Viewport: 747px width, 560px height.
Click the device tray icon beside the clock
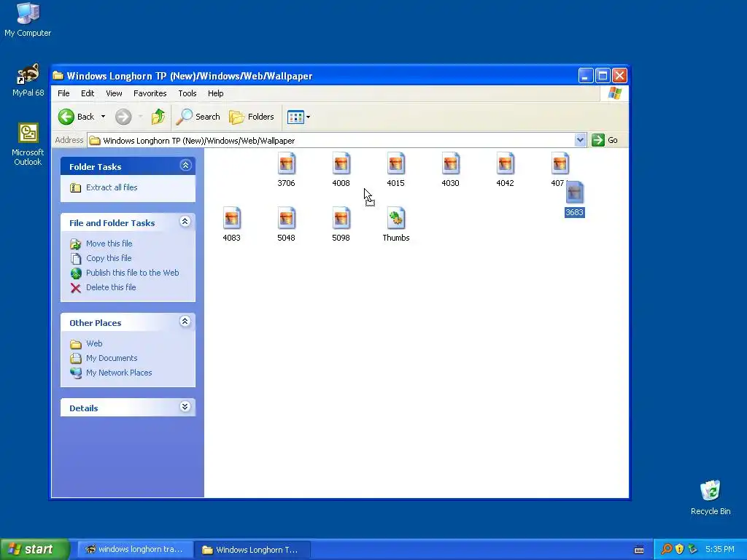693,550
